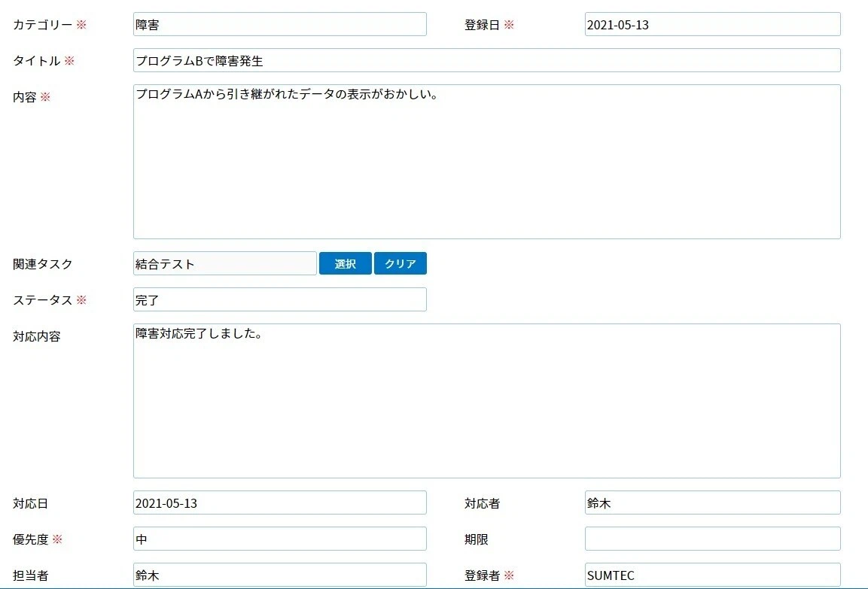
Task: Click the 登録者 field showing SUMTEC
Action: [x=712, y=575]
